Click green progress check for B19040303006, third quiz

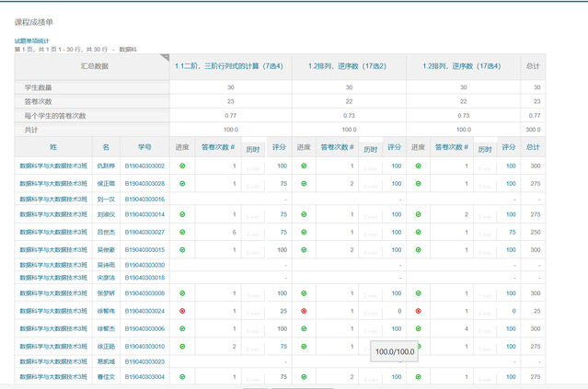(418, 328)
